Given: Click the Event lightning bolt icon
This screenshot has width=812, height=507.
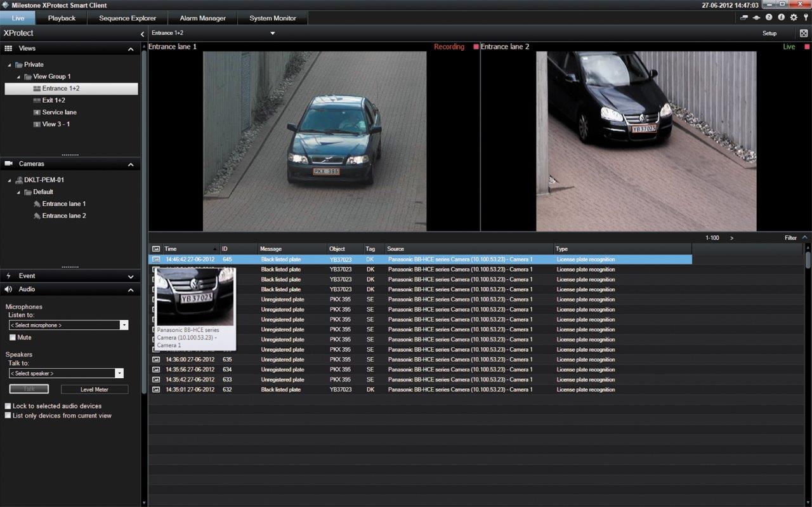Looking at the screenshot, I should [9, 276].
